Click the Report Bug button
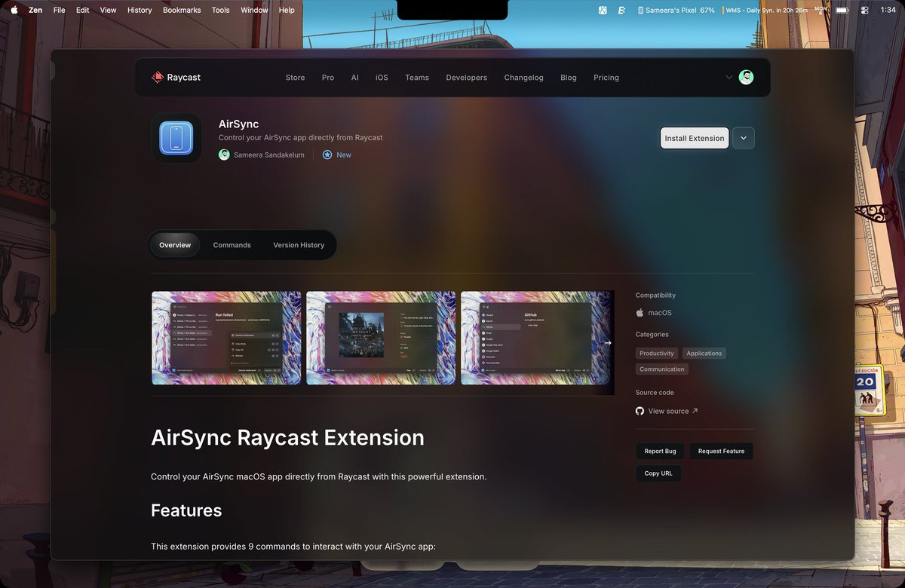The width and height of the screenshot is (905, 588). [659, 451]
